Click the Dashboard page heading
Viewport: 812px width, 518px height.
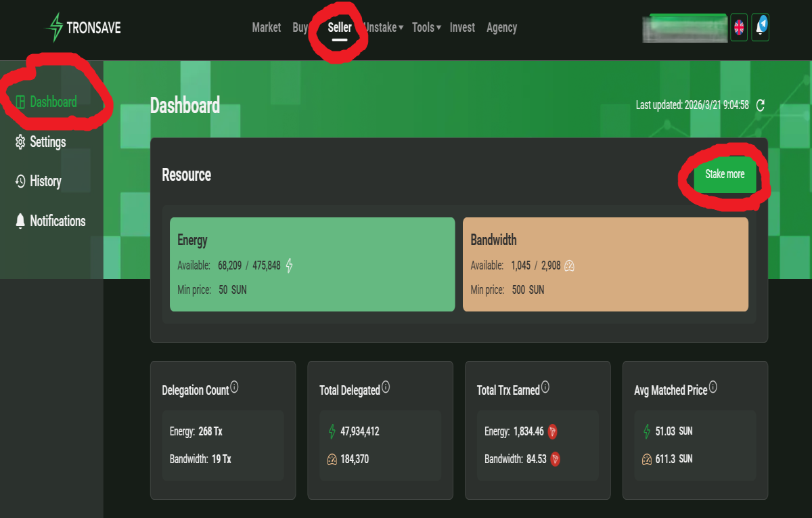[185, 106]
